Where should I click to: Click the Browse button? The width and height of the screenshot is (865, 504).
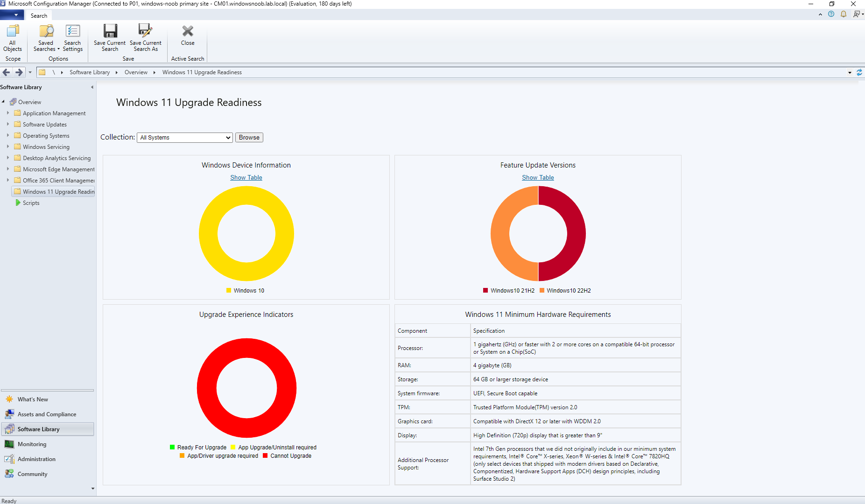pyautogui.click(x=249, y=138)
